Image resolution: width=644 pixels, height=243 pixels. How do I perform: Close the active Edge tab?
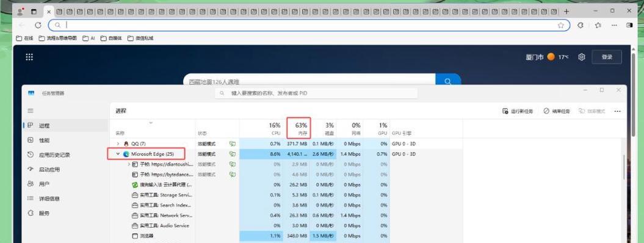(49, 12)
